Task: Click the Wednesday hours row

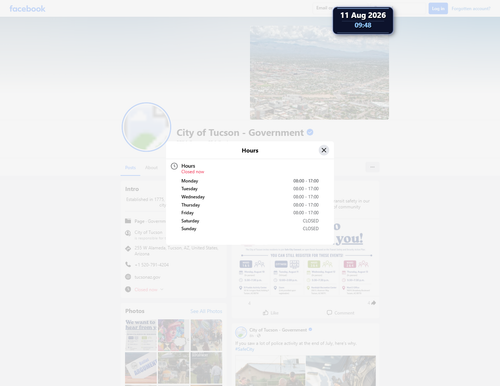Action: click(250, 197)
